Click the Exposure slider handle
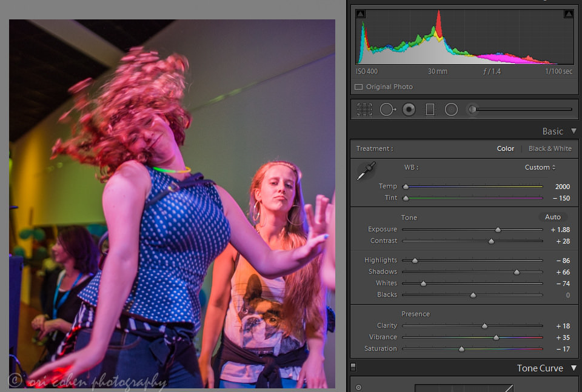582x392 pixels. coord(498,230)
